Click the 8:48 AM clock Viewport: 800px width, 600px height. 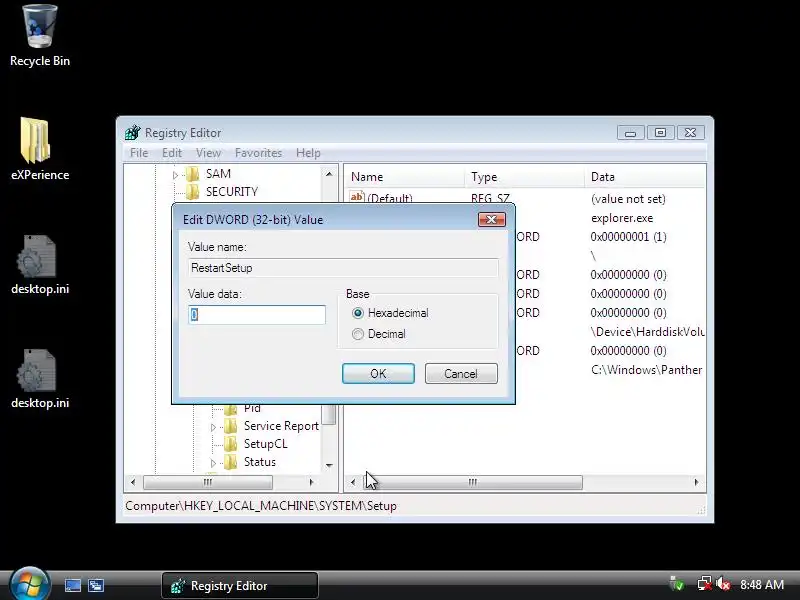click(x=762, y=584)
